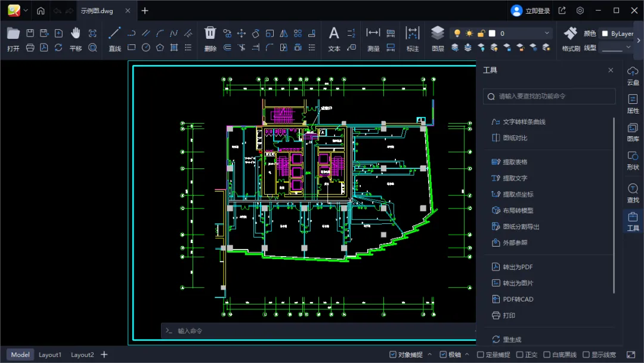
Task: Select the 格式刷 format painter
Action: tap(571, 39)
